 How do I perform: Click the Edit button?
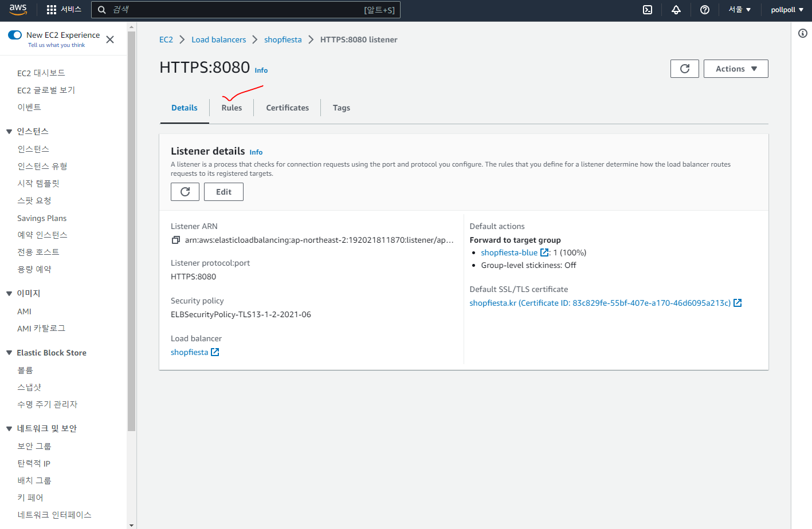[x=223, y=192]
